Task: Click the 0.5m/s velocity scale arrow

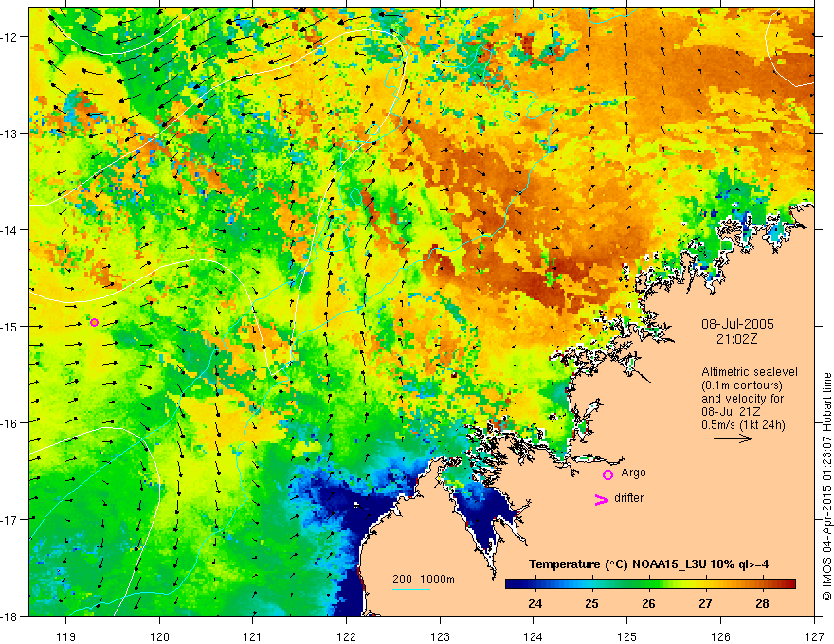Action: click(x=733, y=438)
